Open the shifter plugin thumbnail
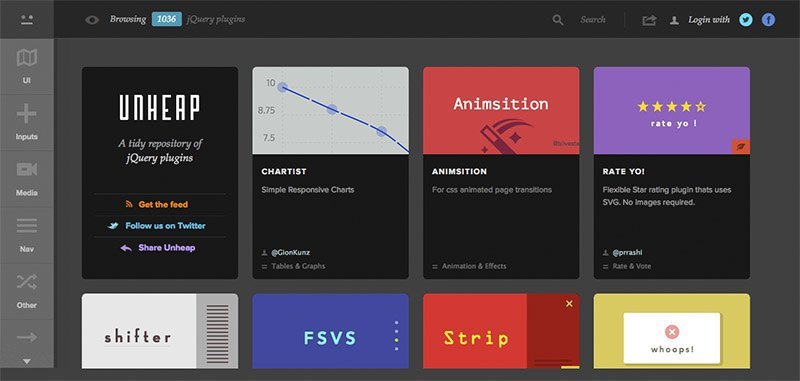Screen dimensions: 800x381 (160, 331)
